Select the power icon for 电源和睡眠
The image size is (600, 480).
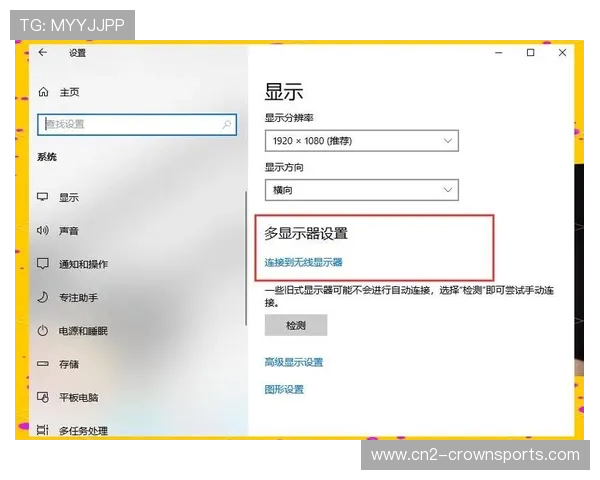click(x=42, y=330)
